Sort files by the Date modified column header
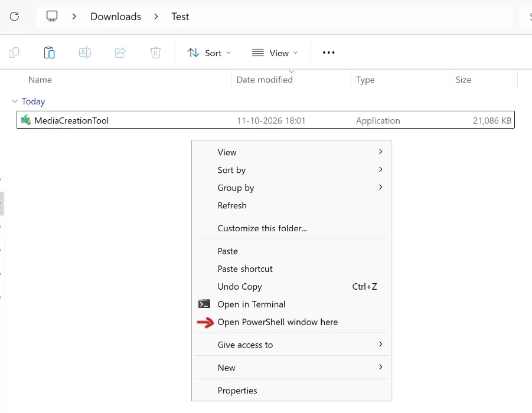 (265, 80)
